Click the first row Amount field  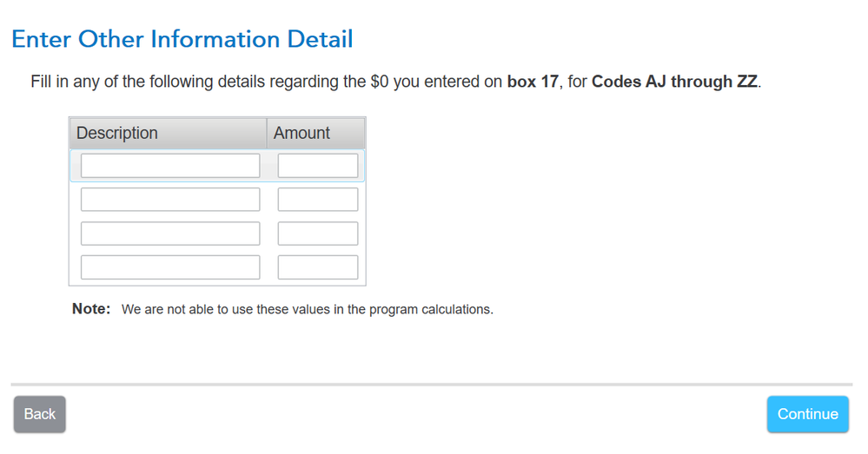[x=317, y=166]
